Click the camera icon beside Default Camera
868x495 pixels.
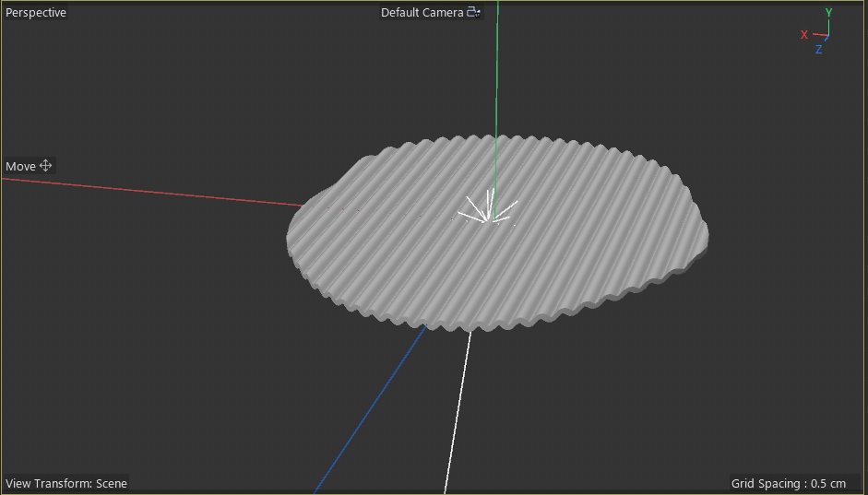pyautogui.click(x=473, y=12)
